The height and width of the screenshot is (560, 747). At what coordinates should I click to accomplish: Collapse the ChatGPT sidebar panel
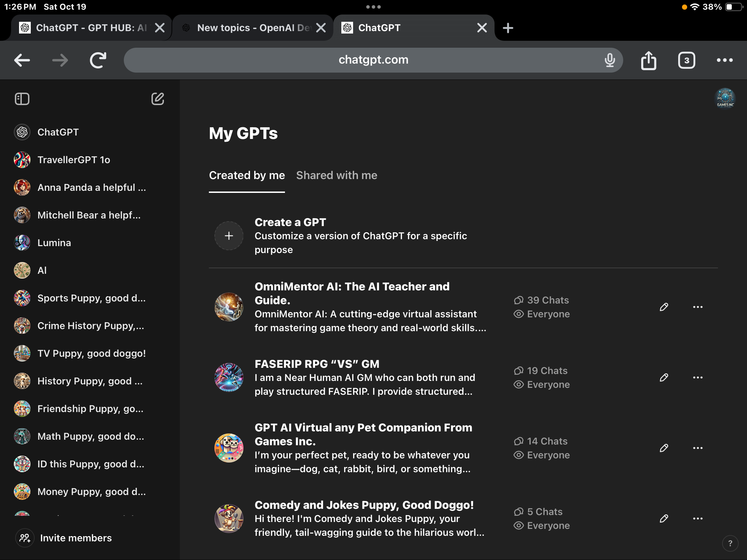tap(22, 99)
